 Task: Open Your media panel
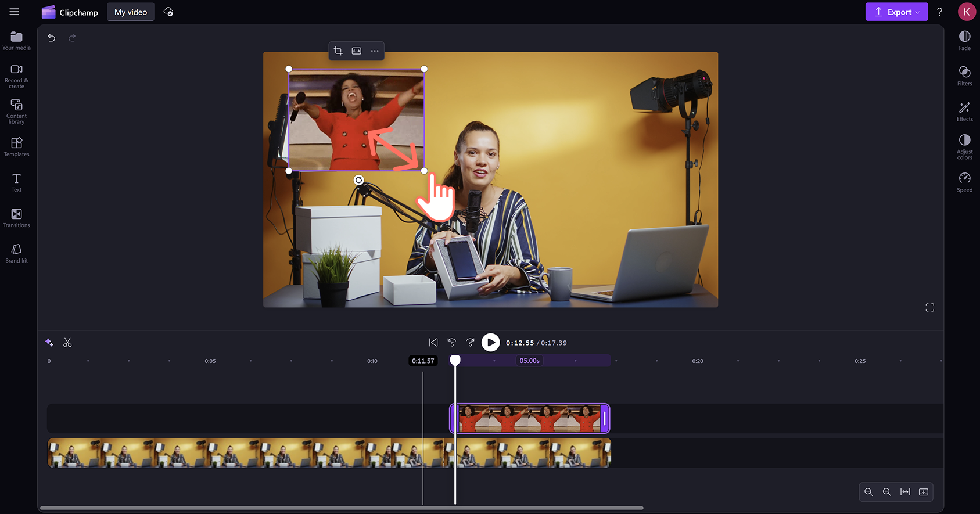(17, 41)
